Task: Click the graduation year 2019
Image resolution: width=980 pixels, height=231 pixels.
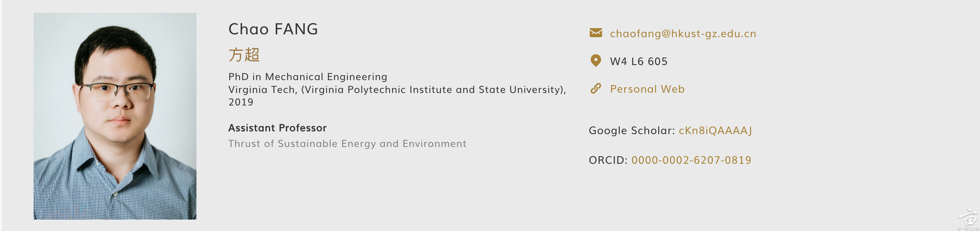Action: coord(241,102)
